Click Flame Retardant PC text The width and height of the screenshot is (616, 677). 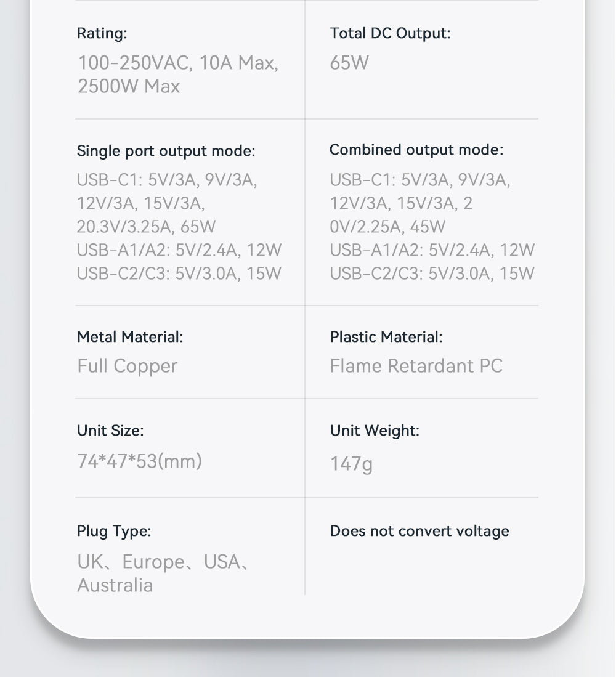416,366
